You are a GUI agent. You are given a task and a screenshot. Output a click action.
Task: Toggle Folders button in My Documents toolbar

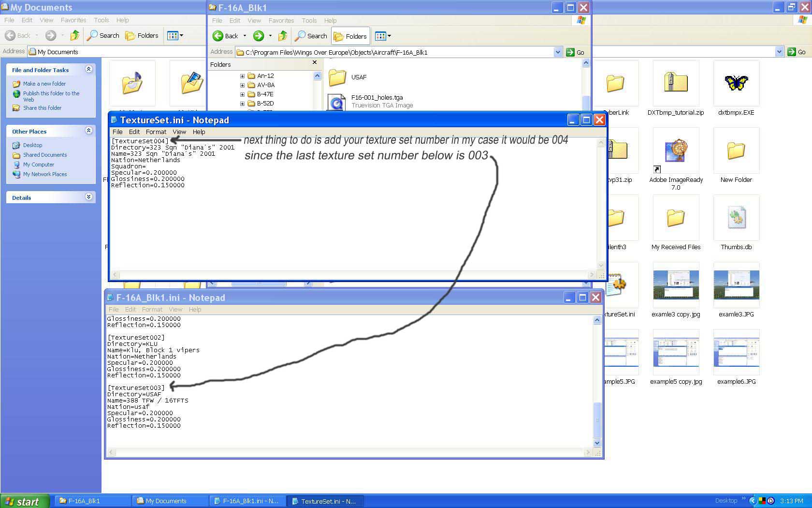(x=142, y=35)
